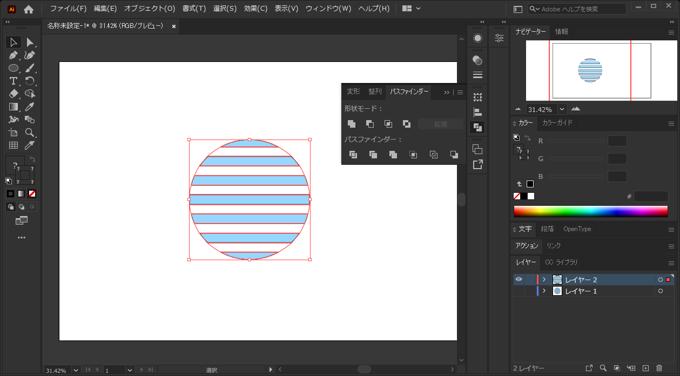Image resolution: width=680 pixels, height=376 pixels.
Task: Open the Transparency panel dock icon
Action: point(477,60)
